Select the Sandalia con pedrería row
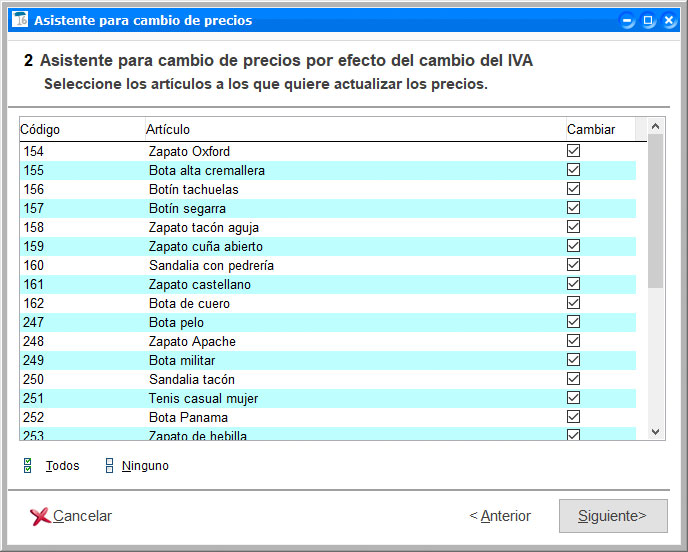688x552 pixels. (328, 265)
